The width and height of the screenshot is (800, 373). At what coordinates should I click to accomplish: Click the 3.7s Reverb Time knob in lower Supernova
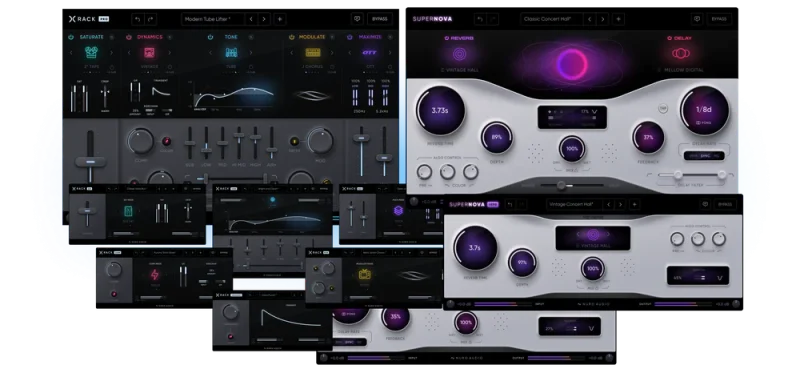tap(475, 248)
